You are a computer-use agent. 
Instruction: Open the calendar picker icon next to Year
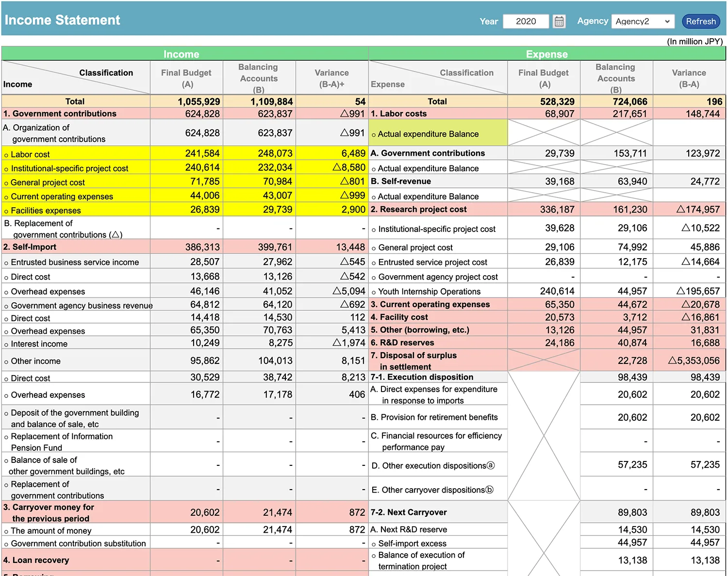click(559, 21)
